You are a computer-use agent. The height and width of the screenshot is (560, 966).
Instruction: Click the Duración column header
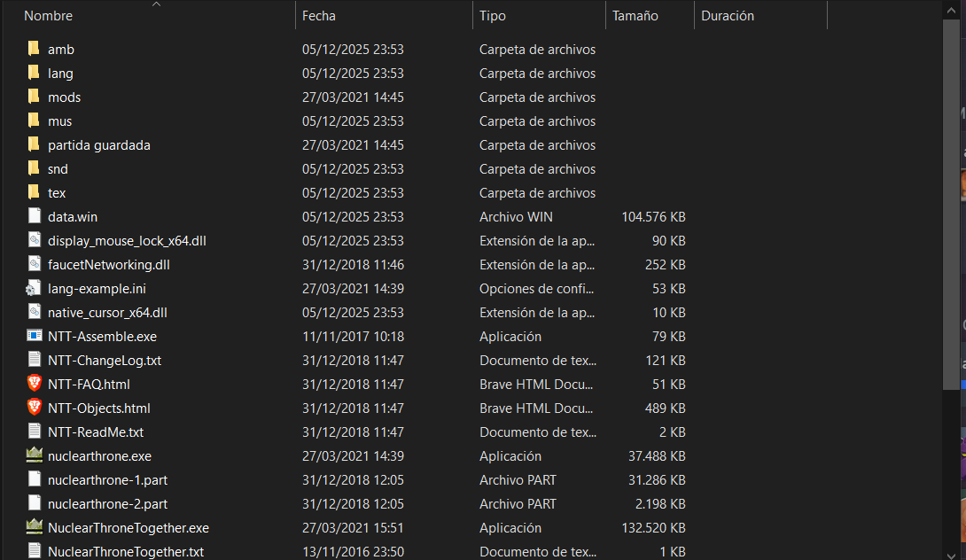click(728, 16)
